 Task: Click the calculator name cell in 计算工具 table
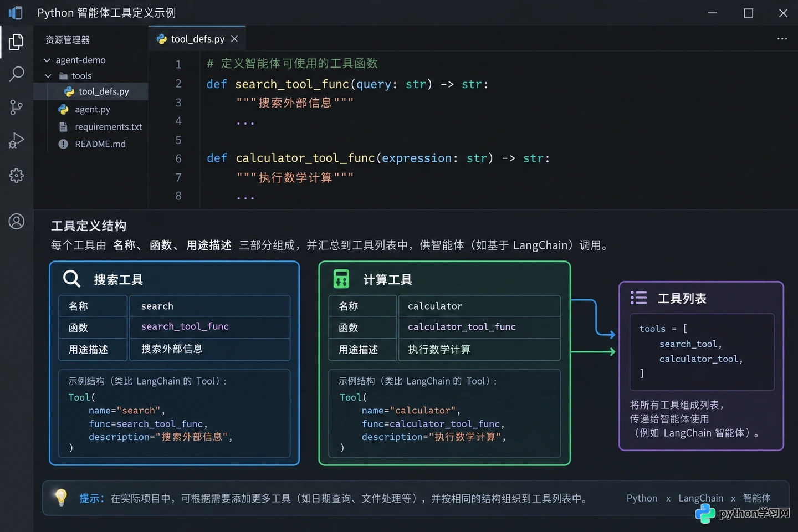click(479, 306)
